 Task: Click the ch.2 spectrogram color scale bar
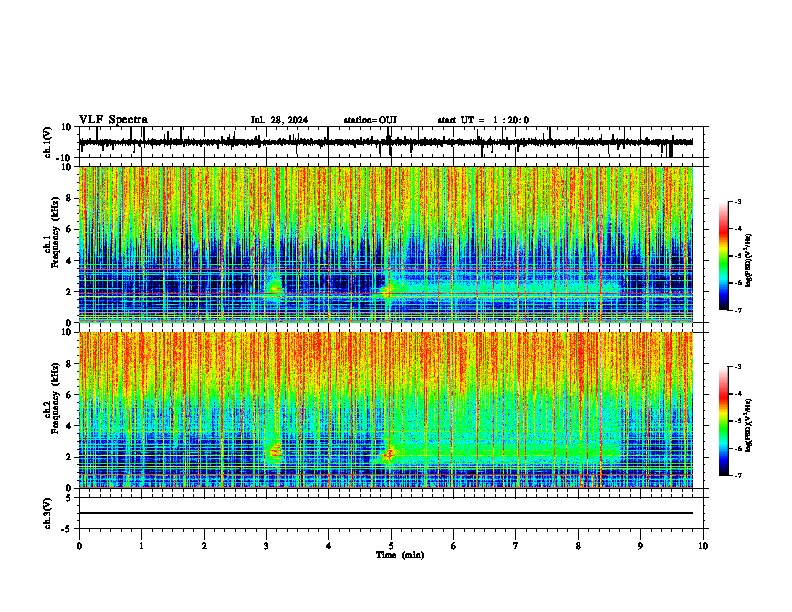point(724,421)
